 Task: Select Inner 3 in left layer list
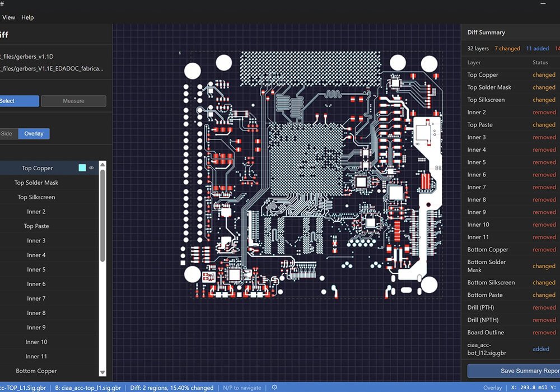(x=49, y=240)
